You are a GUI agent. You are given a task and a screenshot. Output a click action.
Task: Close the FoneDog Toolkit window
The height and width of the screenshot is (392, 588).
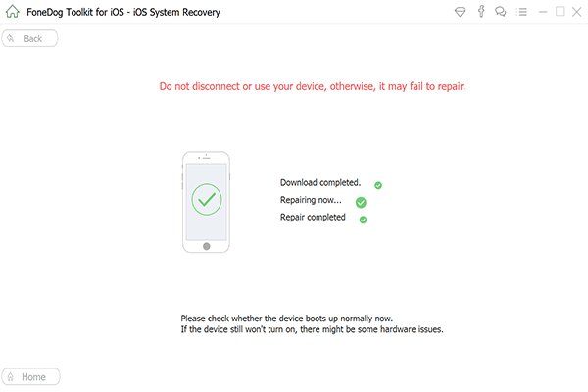tap(576, 12)
